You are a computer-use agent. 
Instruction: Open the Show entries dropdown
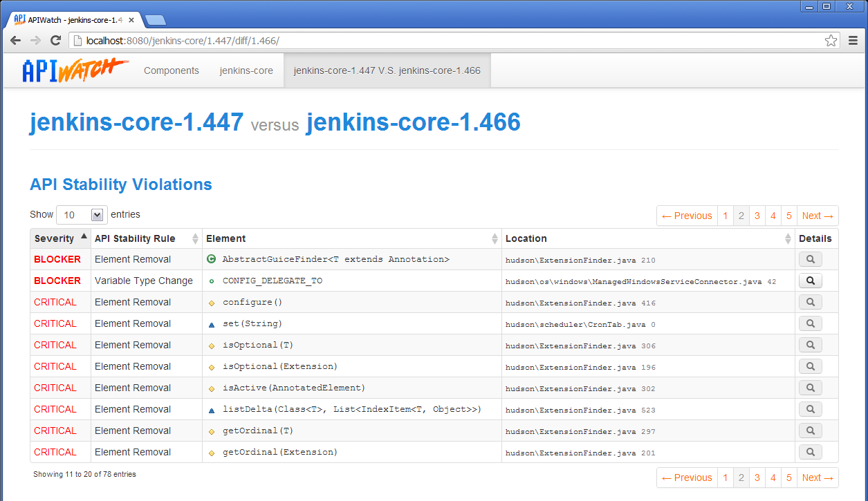pos(81,215)
